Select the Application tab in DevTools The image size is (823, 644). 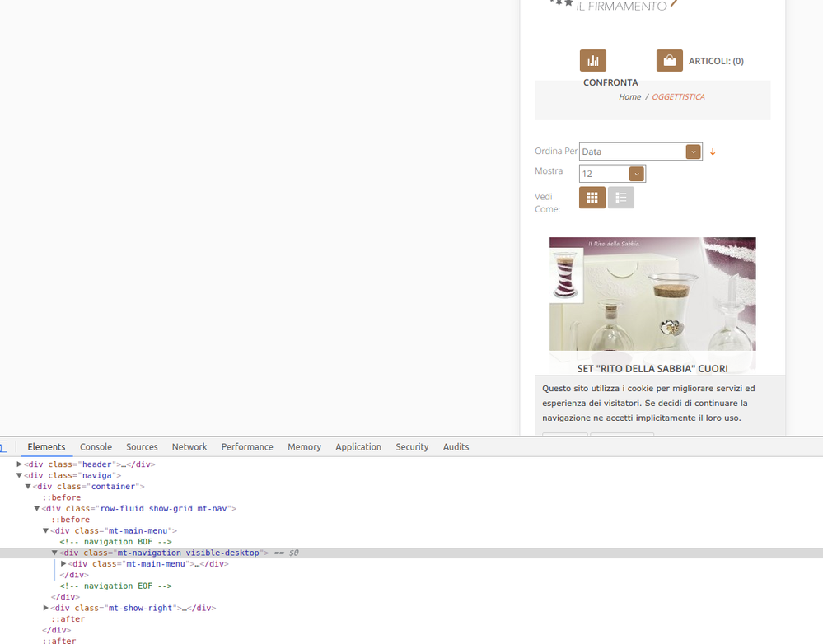point(358,447)
